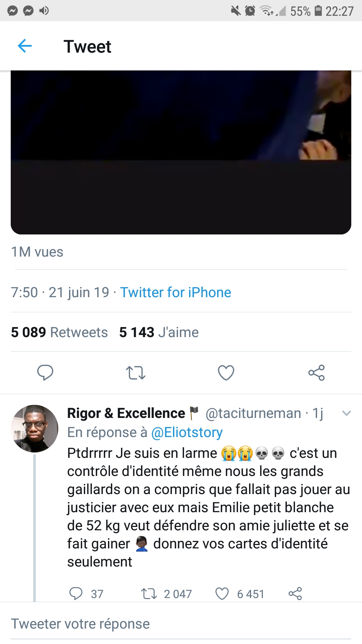362x644 pixels.
Task: Tap the Twitter for iPhone source link
Action: pos(176,292)
